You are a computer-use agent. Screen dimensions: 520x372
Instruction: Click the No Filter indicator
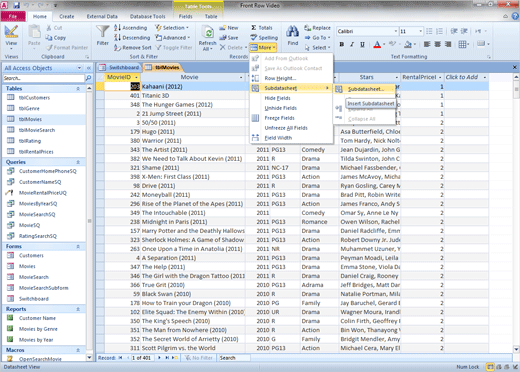tap(199, 358)
